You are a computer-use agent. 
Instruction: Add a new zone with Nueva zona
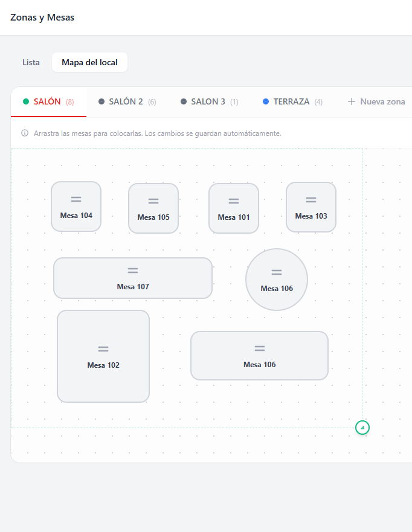[376, 102]
